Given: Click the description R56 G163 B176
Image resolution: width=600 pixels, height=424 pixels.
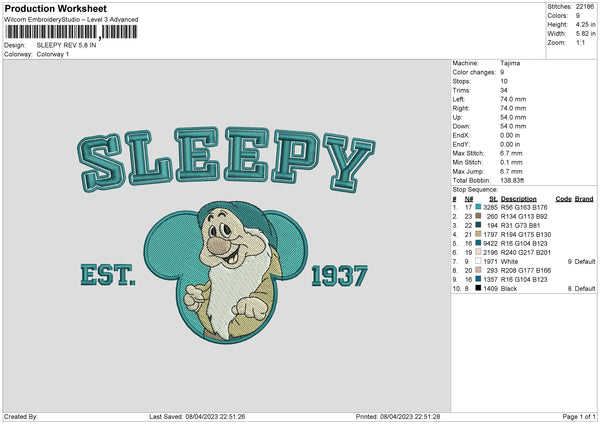Looking at the screenshot, I should (524, 207).
